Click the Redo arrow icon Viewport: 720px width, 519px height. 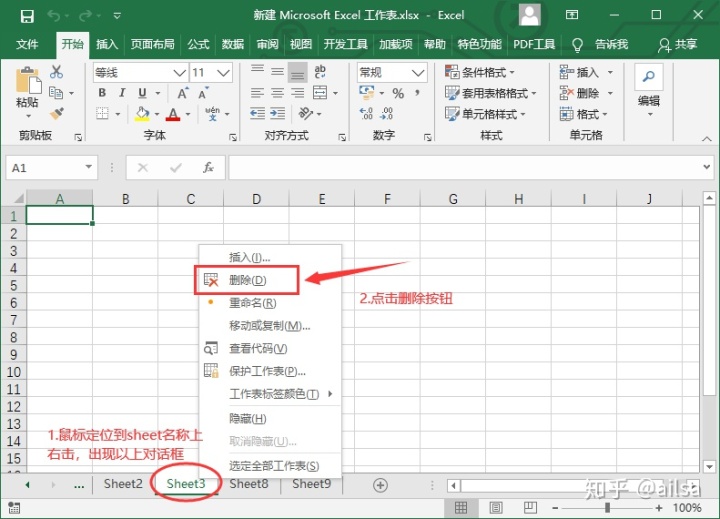[85, 16]
